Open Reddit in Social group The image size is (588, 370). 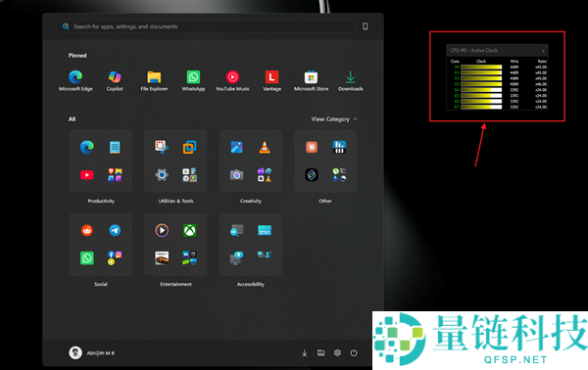(x=87, y=230)
